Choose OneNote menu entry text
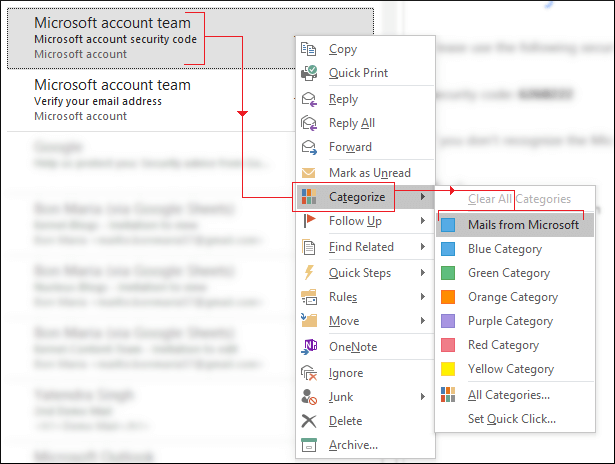This screenshot has height=464, width=615. click(353, 347)
